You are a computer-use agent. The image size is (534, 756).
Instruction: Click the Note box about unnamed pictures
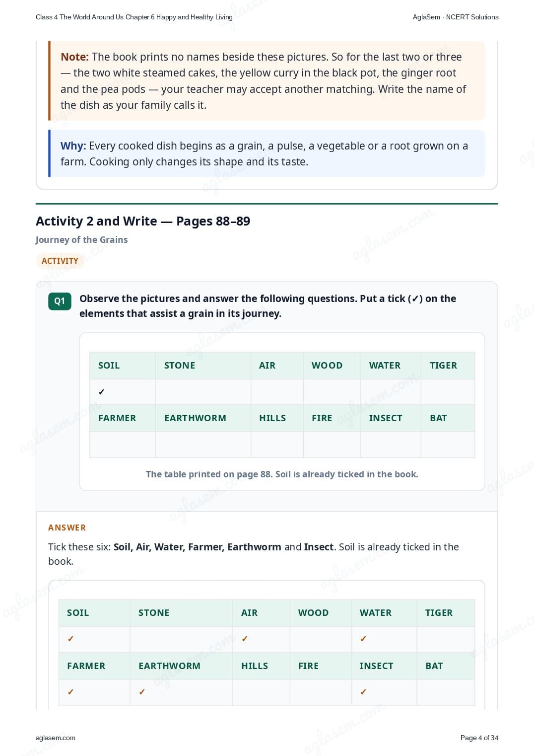(x=267, y=80)
